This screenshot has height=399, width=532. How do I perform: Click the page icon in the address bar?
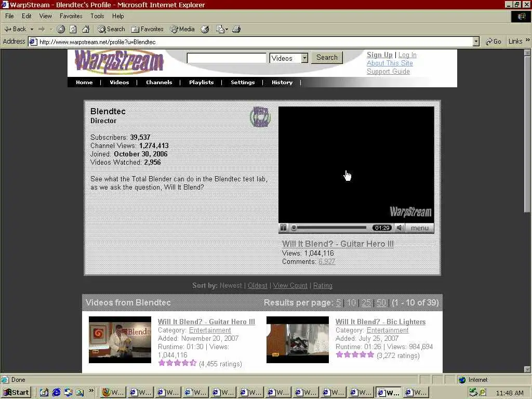[33, 42]
